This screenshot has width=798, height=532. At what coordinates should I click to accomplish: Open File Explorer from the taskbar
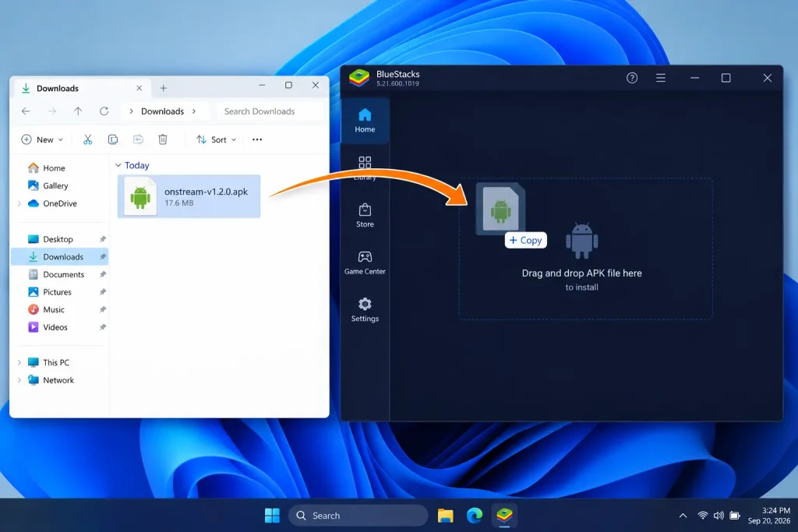[x=445, y=515]
